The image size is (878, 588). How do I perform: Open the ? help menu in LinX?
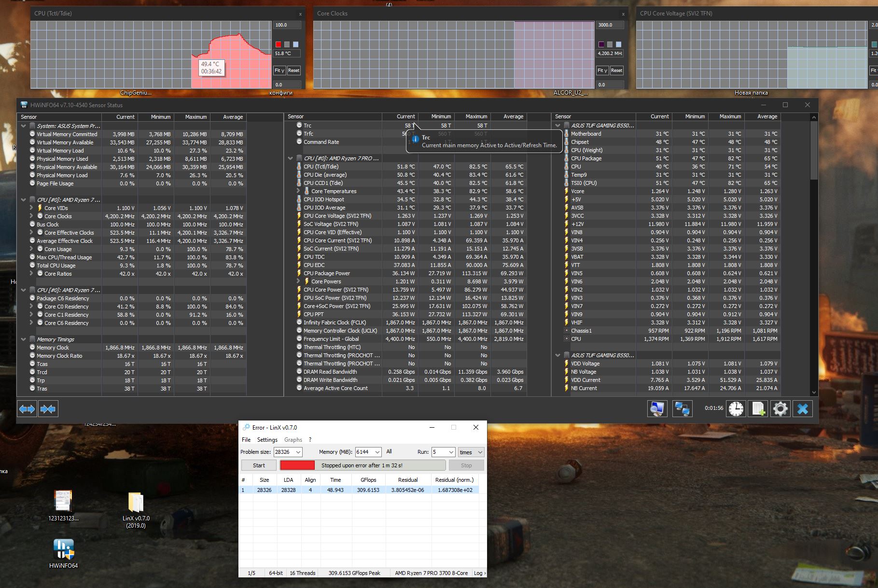pyautogui.click(x=310, y=440)
